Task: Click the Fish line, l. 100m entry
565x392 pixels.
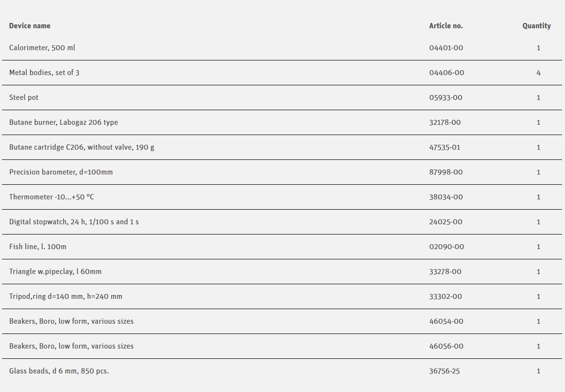Action: [38, 247]
